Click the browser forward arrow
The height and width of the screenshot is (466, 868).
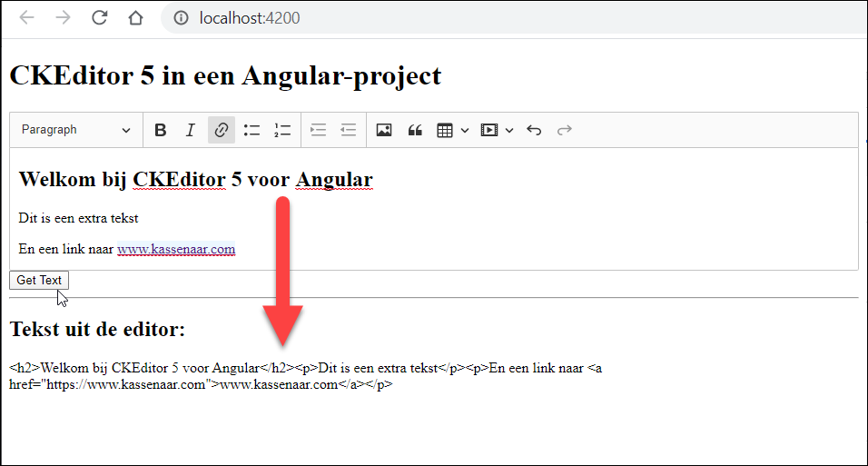coord(64,18)
